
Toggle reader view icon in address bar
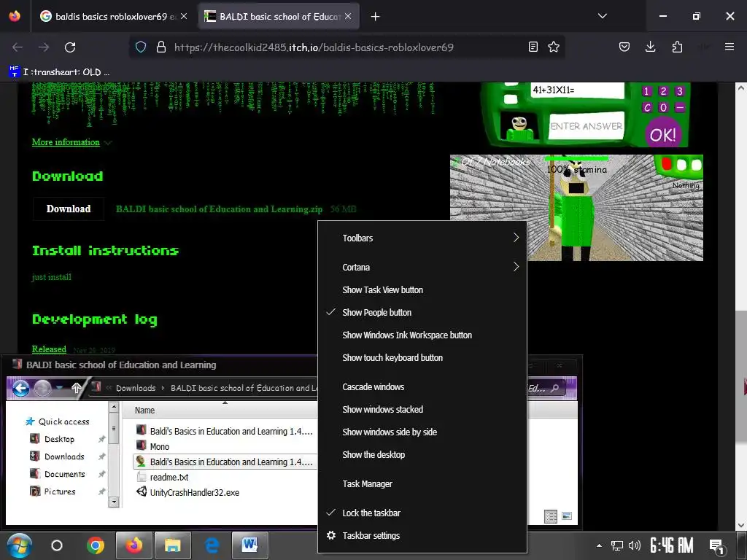[533, 47]
